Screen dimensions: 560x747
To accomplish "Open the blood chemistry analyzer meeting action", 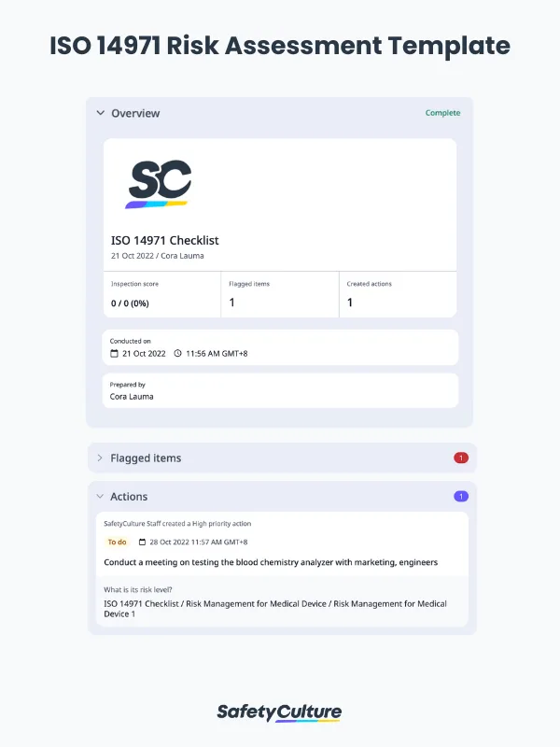I will pyautogui.click(x=271, y=562).
